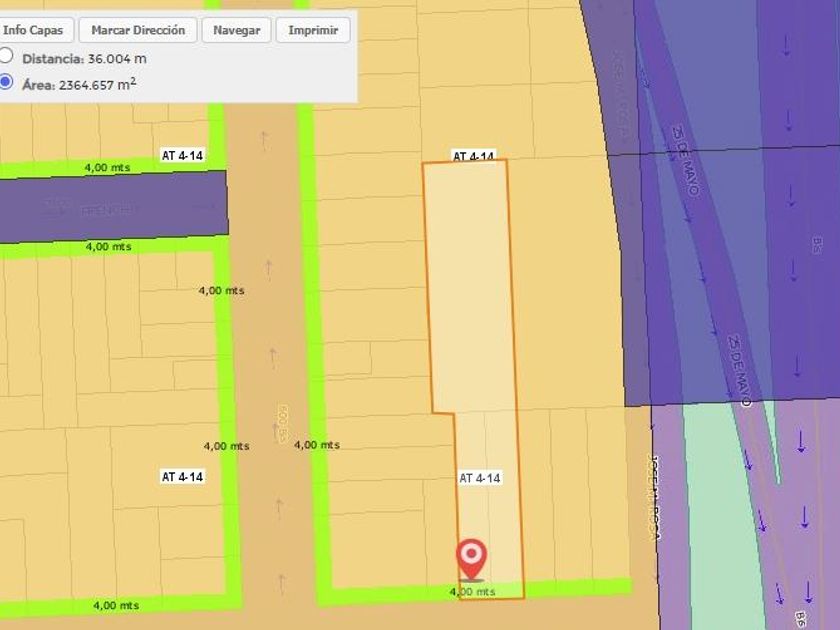Click the 4,00 mts label below the purple block
The image size is (840, 630).
(x=108, y=246)
